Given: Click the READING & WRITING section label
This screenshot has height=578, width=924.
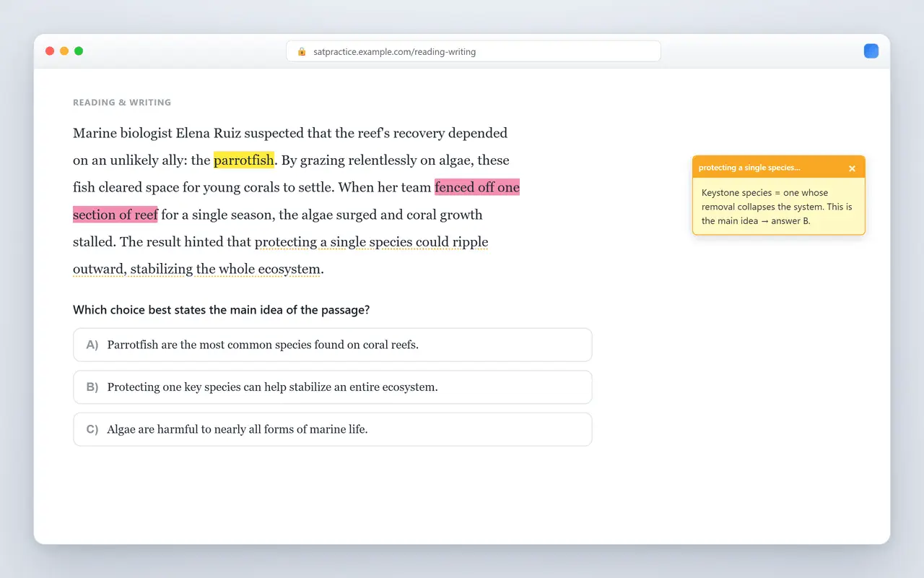Looking at the screenshot, I should pyautogui.click(x=122, y=103).
